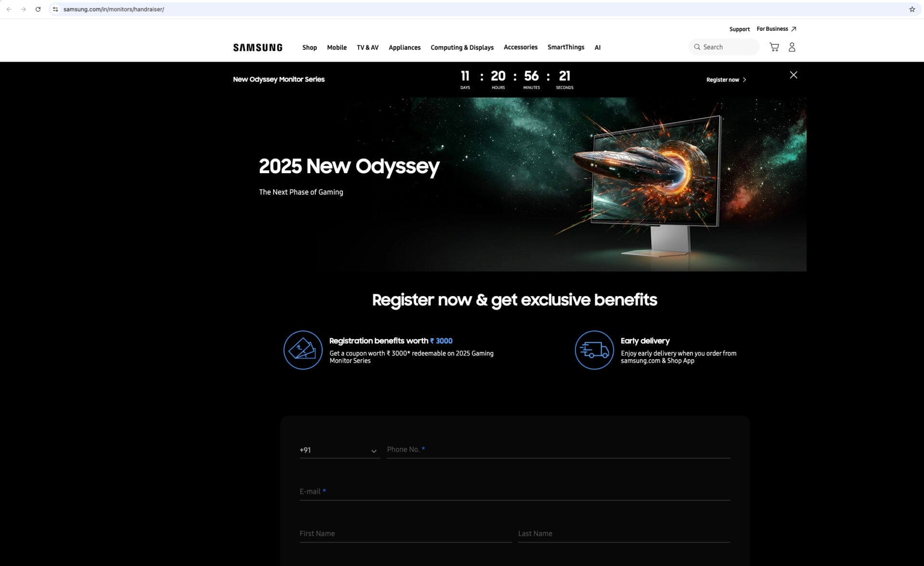Close the Odyssey countdown banner
The width and height of the screenshot is (924, 566).
click(x=793, y=75)
